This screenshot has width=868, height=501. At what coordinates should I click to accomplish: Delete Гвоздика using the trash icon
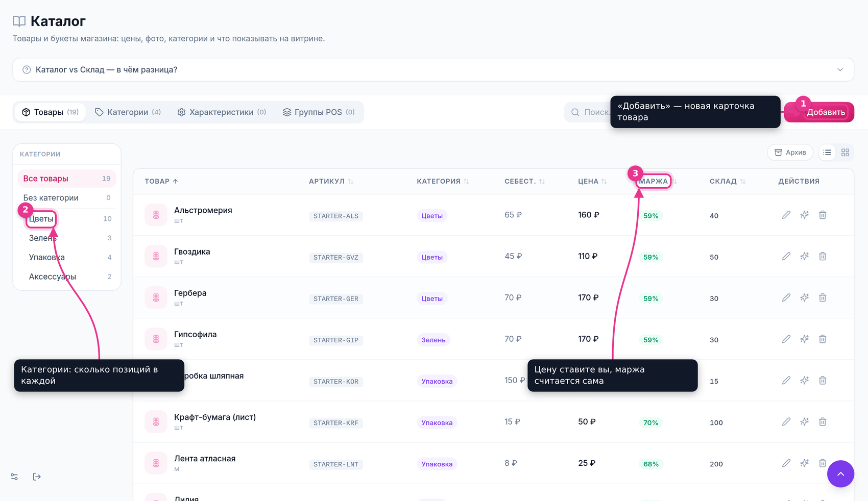coord(823,256)
